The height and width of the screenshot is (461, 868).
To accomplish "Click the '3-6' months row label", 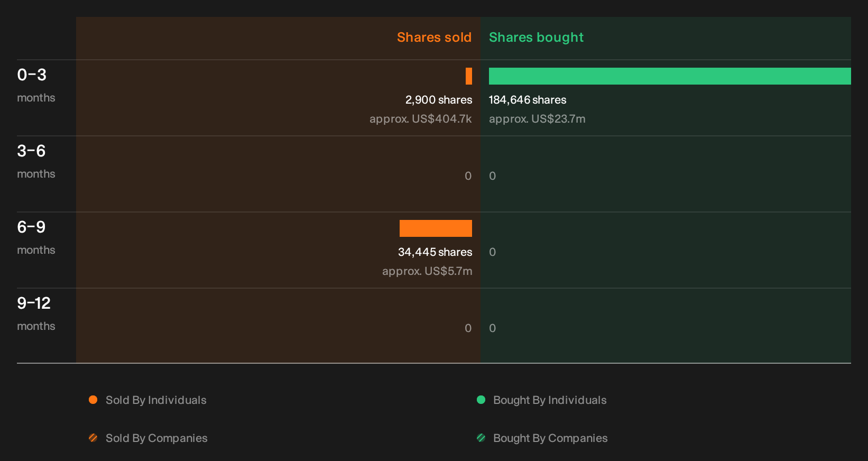I will (x=31, y=151).
